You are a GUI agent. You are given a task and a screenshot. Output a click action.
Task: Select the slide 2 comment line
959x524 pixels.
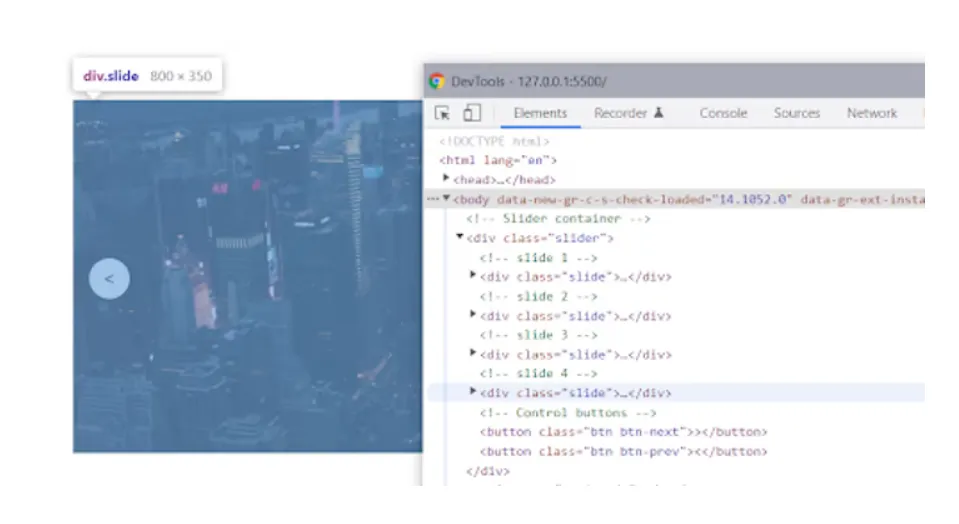(538, 297)
